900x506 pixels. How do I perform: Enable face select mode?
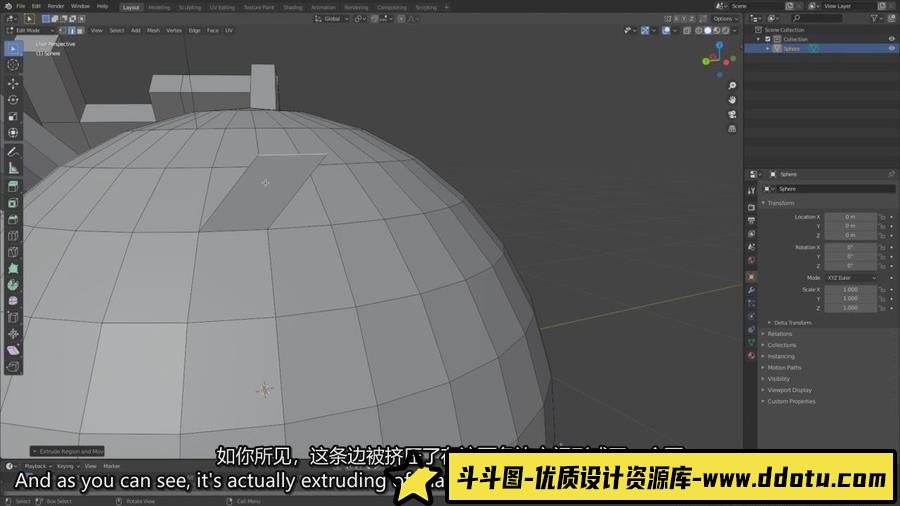click(80, 30)
